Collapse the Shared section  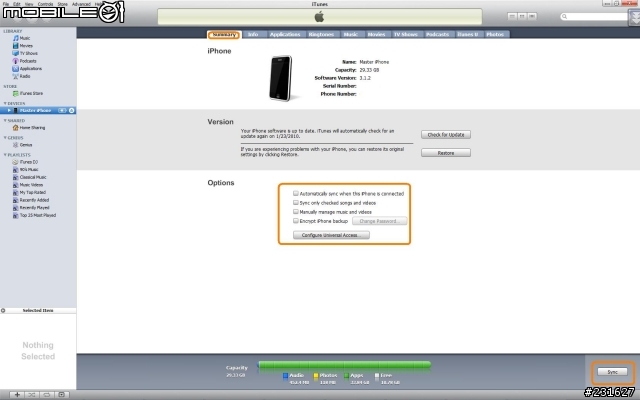pos(5,120)
